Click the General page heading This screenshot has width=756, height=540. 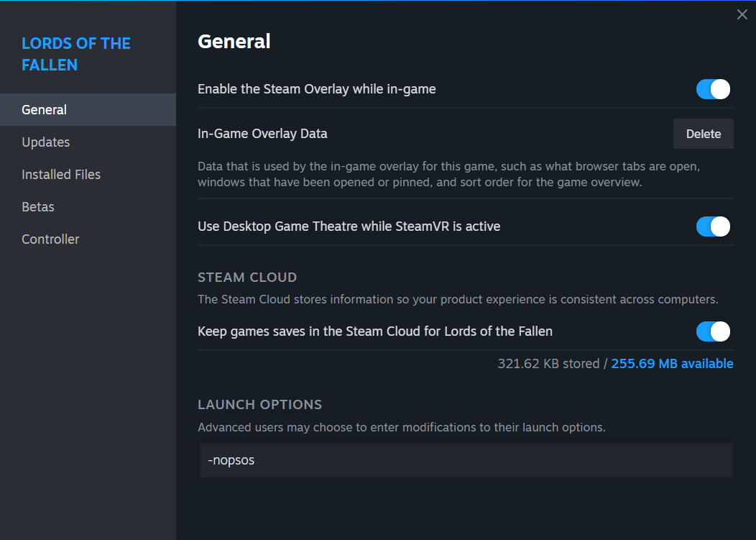[234, 42]
